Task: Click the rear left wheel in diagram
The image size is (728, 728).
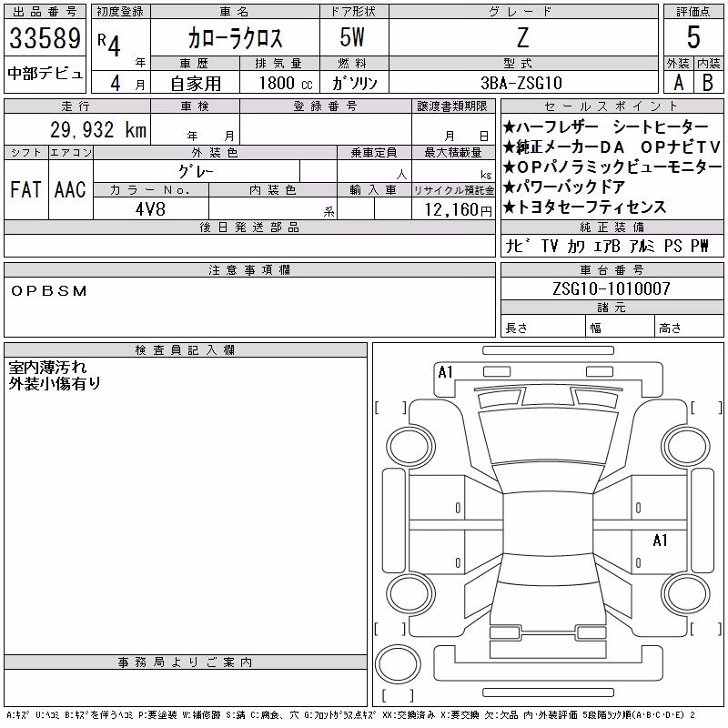Action: coord(411,593)
